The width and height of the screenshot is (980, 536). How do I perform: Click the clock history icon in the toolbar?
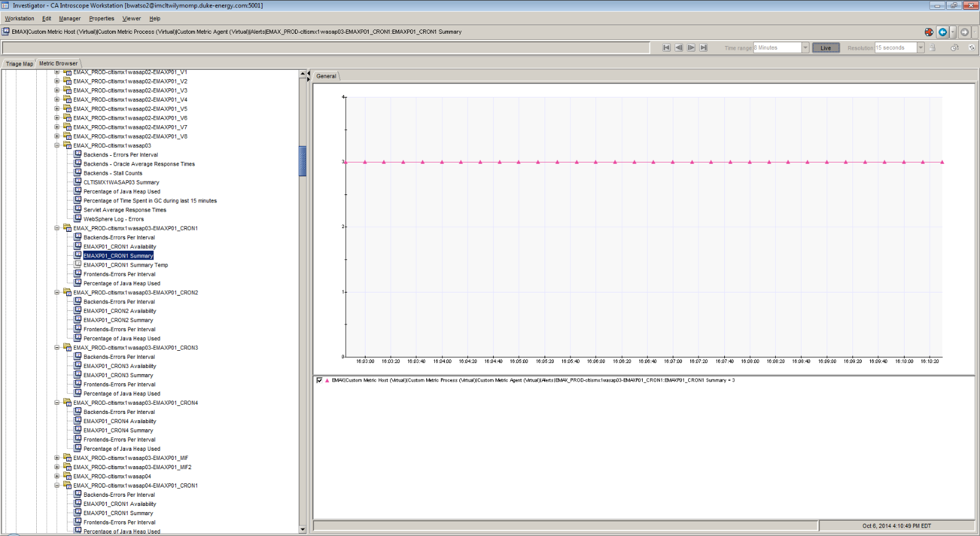point(954,47)
